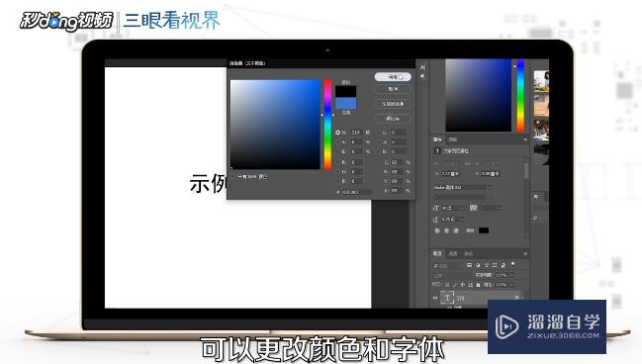Viewport: 642px width, 364px height.
Task: Pick a color in the large saturation field
Action: 275,124
